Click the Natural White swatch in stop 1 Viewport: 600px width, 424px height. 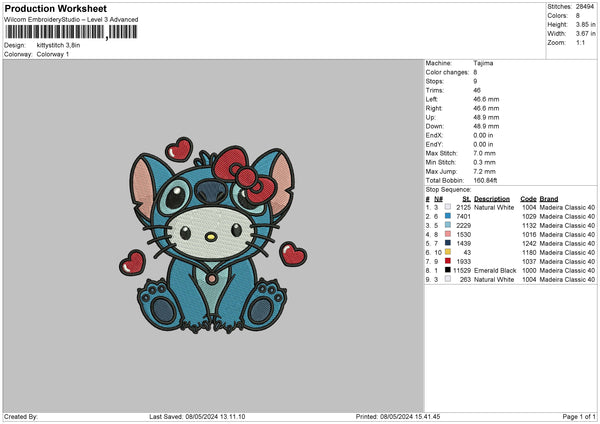click(x=448, y=207)
